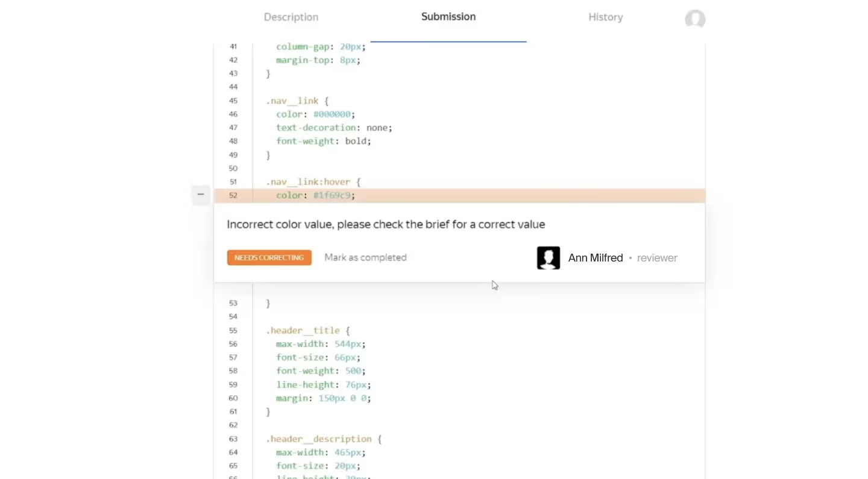Click the .header__title selector line
This screenshot has width=868, height=479.
click(308, 330)
